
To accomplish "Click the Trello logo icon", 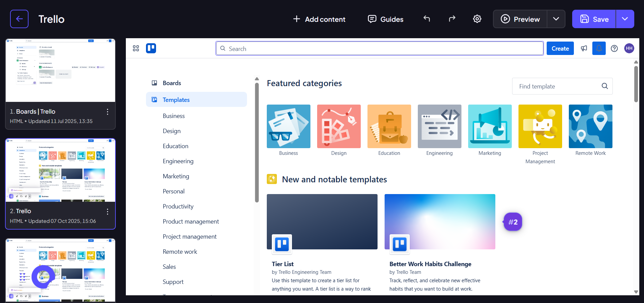I will (x=151, y=48).
